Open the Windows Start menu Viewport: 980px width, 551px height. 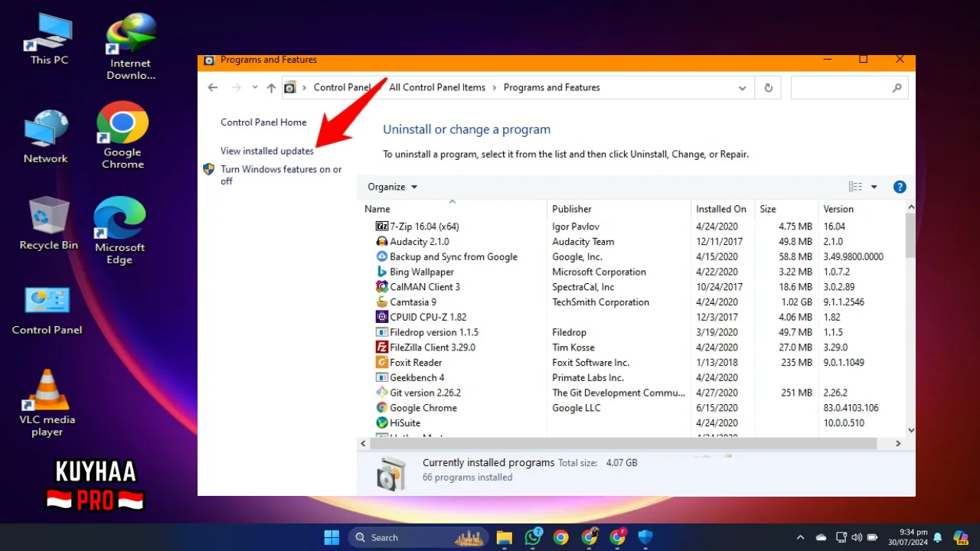[x=332, y=537]
